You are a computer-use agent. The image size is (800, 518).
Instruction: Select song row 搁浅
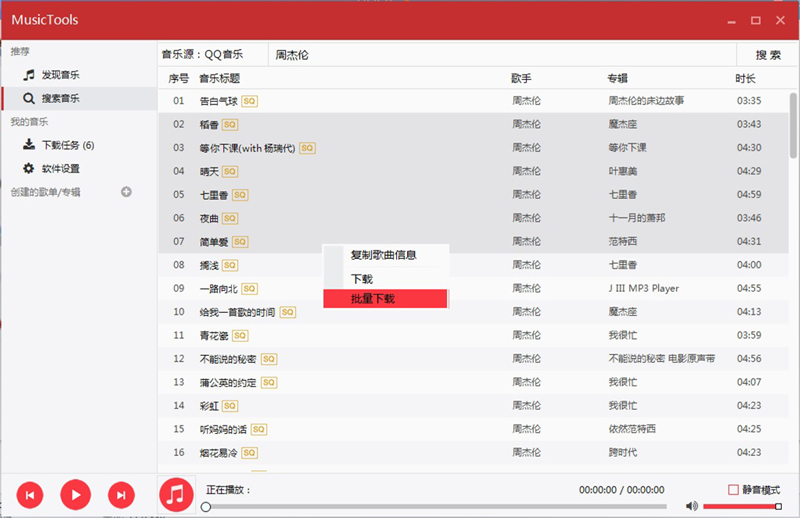pos(473,265)
